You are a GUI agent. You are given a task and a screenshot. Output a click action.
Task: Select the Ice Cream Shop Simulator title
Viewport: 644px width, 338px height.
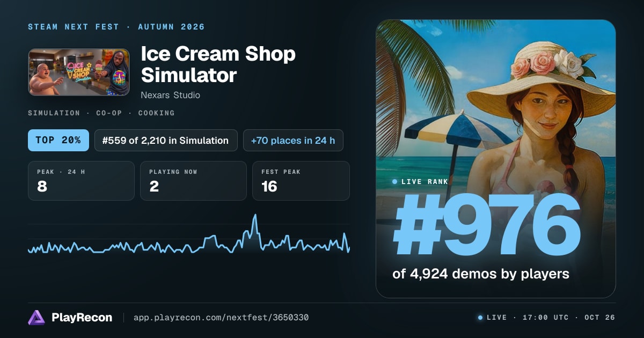tap(218, 64)
